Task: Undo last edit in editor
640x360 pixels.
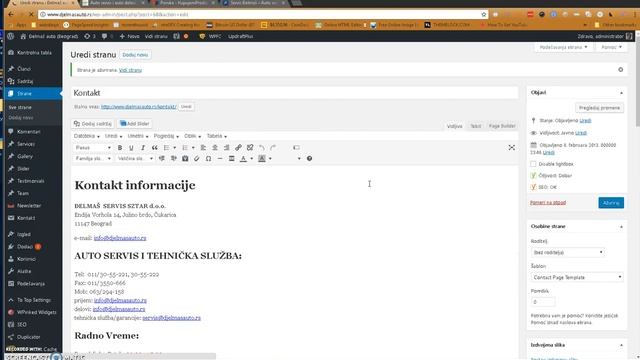Action: pyautogui.click(x=262, y=148)
